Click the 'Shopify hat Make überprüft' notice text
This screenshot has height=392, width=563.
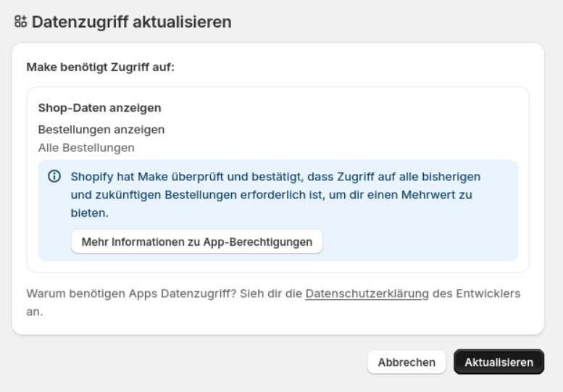pyautogui.click(x=275, y=195)
